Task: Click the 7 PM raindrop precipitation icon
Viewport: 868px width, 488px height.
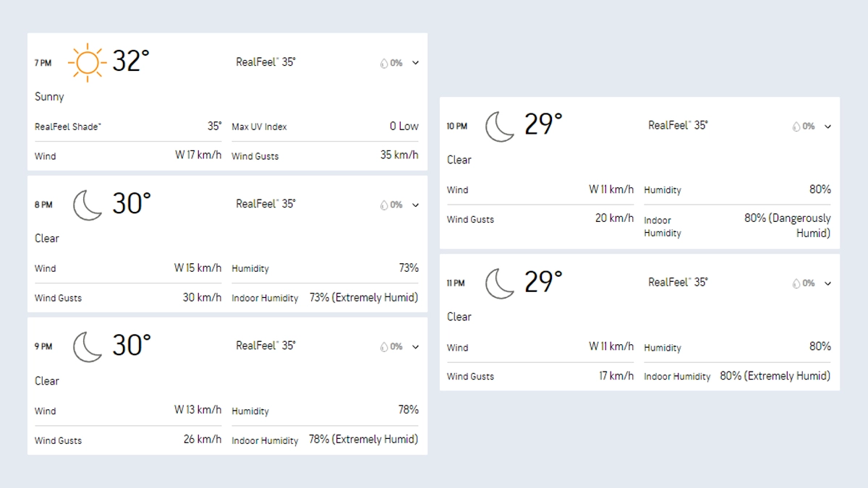Action: coord(384,63)
